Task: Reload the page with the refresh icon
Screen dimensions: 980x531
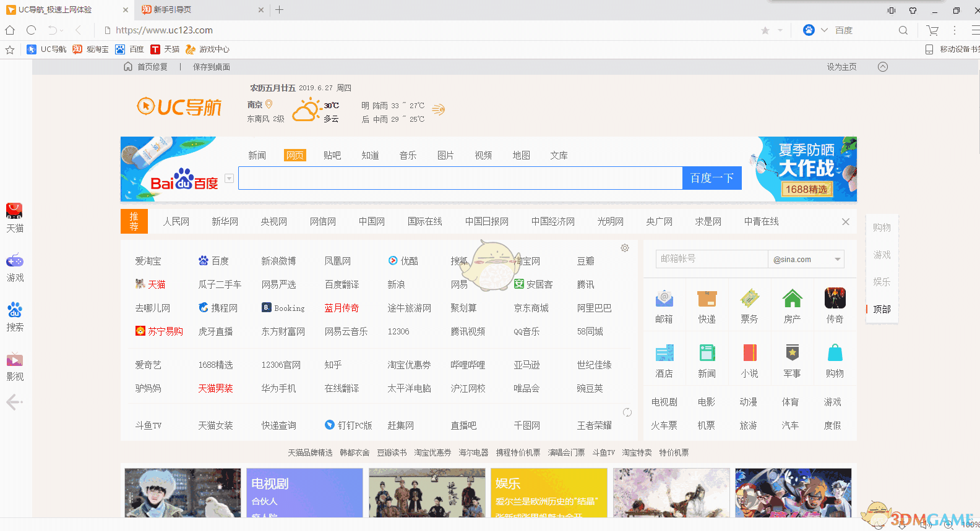Action: coord(32,30)
